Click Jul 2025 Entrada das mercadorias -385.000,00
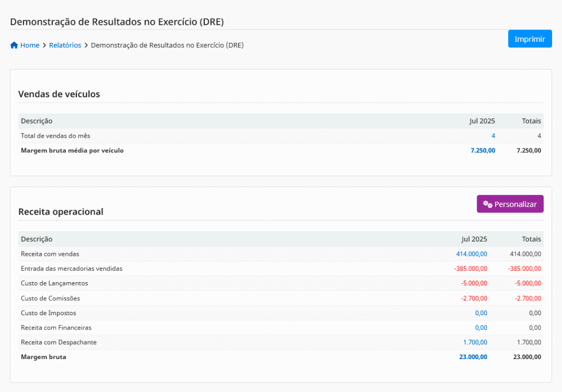 470,268
